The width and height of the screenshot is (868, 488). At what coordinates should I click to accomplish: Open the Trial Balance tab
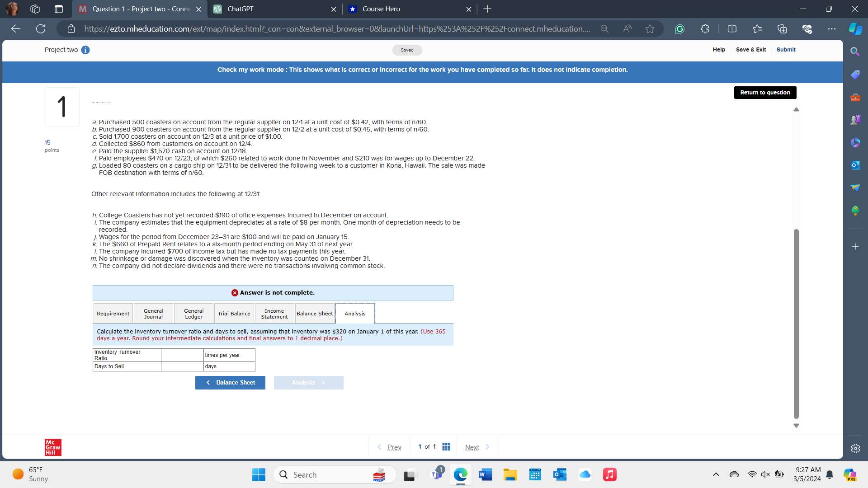coord(234,314)
